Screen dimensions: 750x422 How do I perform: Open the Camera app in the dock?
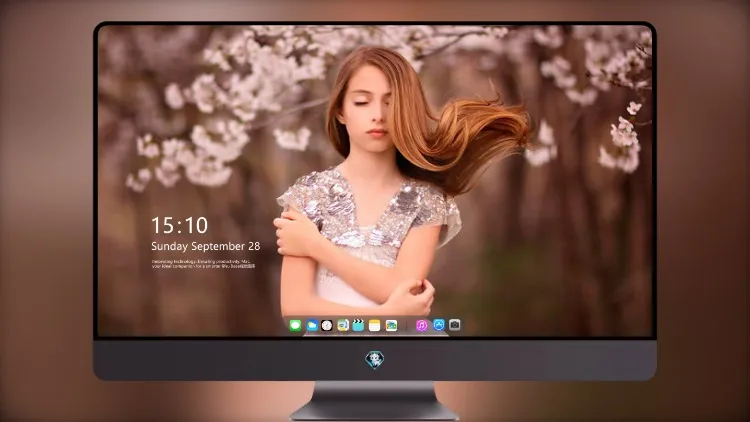pyautogui.click(x=455, y=325)
